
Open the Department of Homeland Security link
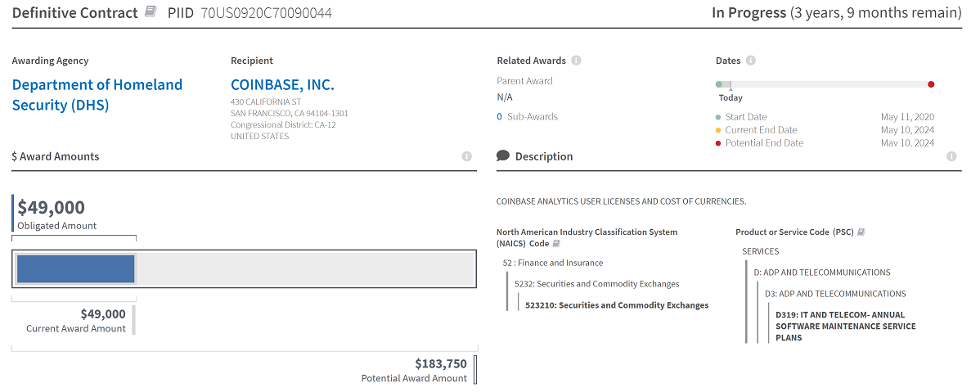click(97, 95)
